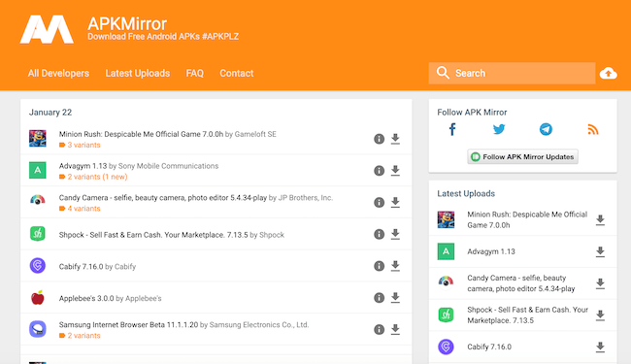
Task: Download Advagym 1.13 from the January 22 list
Action: click(395, 171)
